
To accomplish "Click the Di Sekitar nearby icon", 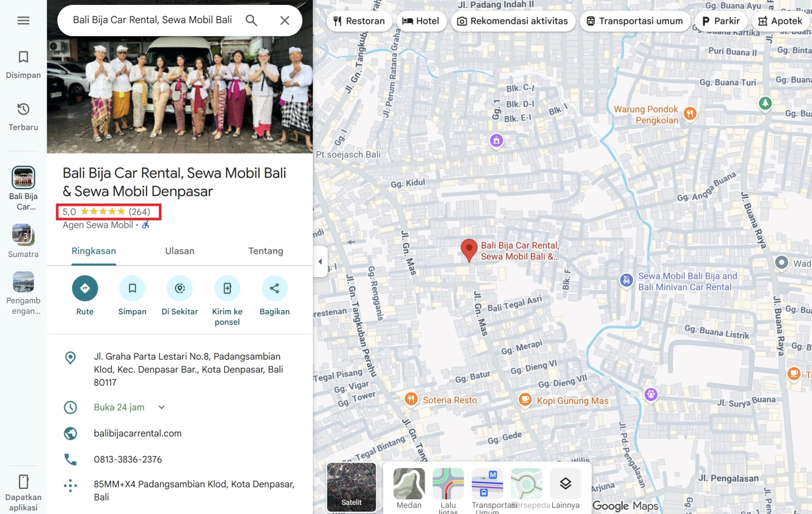I will 180,288.
